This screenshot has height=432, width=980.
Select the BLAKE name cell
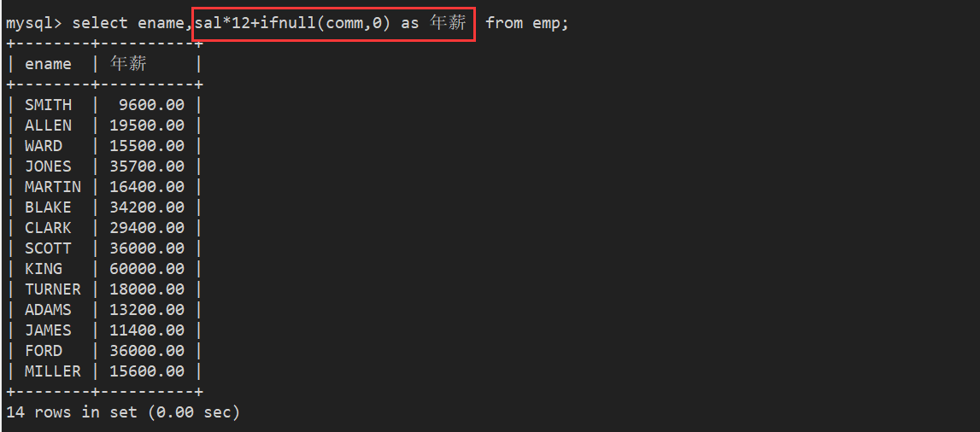(48, 207)
